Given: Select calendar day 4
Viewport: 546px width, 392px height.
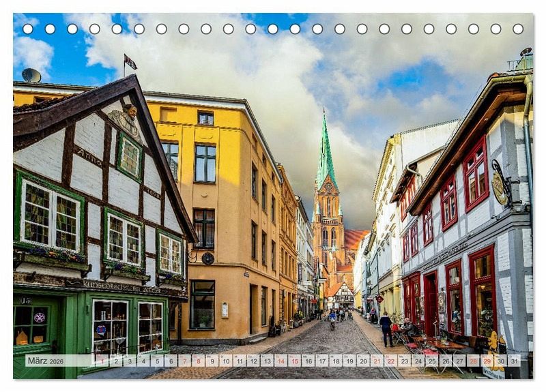Looking at the screenshot, I should point(143,361).
